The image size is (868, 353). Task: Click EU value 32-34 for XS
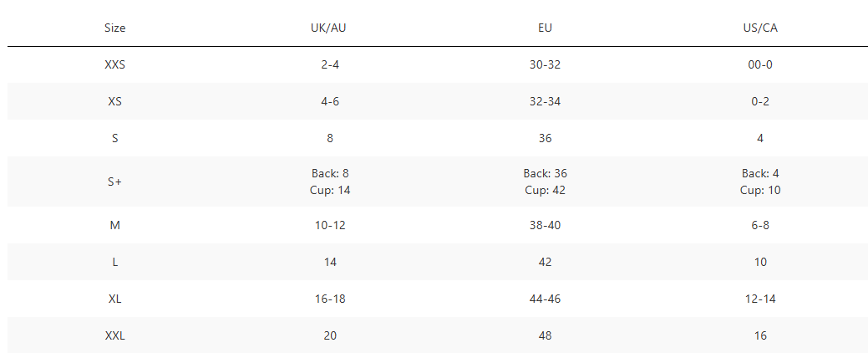coord(546,101)
